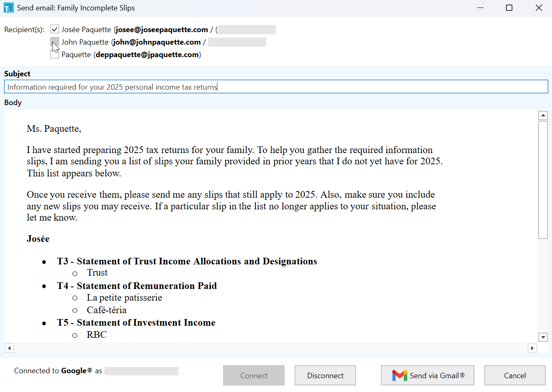Uncheck recipient Josée Paquette
Viewport: 552px width, 392px height.
click(x=54, y=29)
